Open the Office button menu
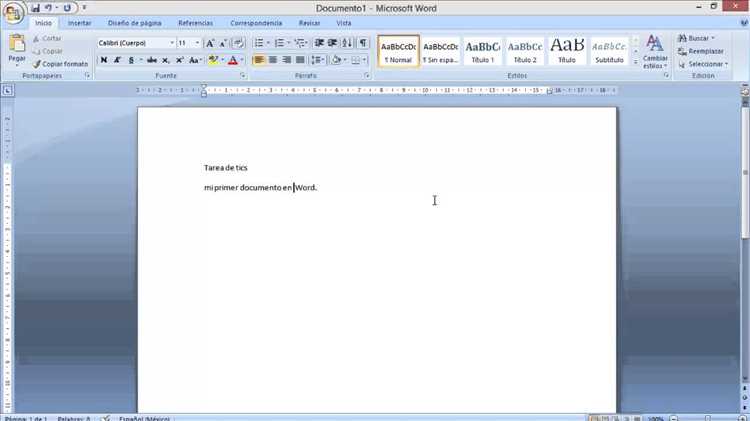Image resolution: width=750 pixels, height=421 pixels. coord(13,12)
